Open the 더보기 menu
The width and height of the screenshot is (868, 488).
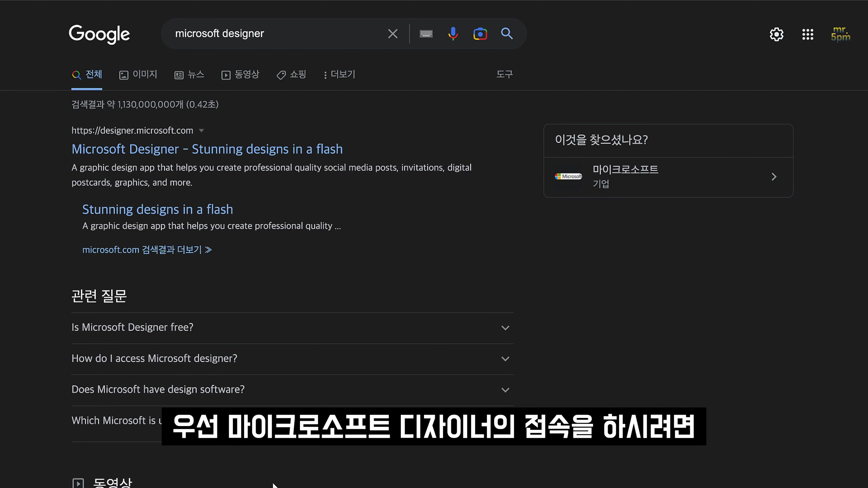(339, 75)
